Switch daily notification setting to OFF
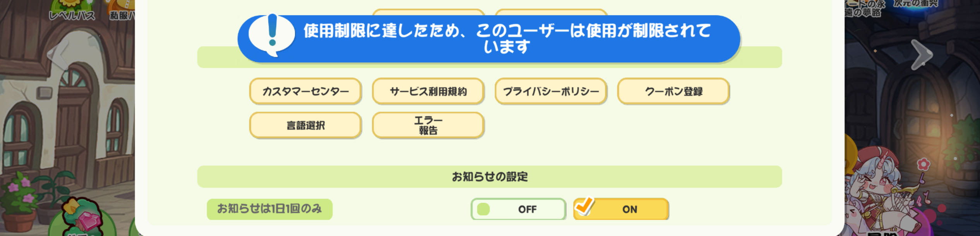 click(x=518, y=209)
